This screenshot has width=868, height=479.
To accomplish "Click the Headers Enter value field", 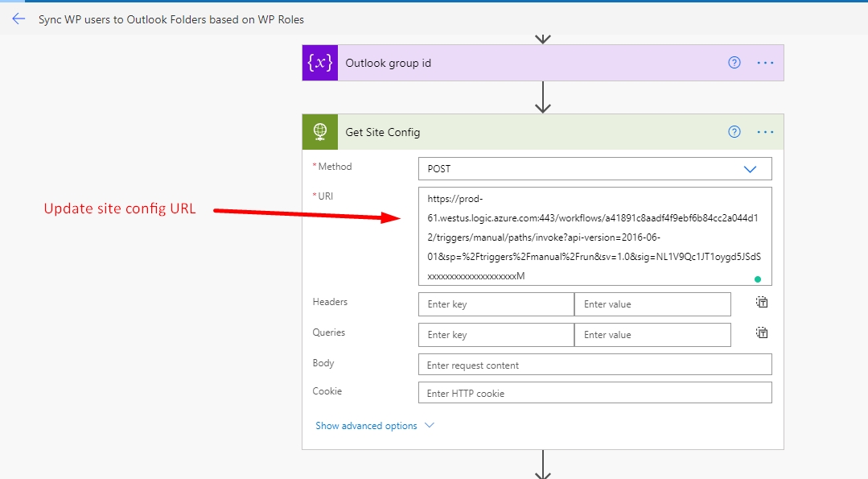I will (x=652, y=304).
